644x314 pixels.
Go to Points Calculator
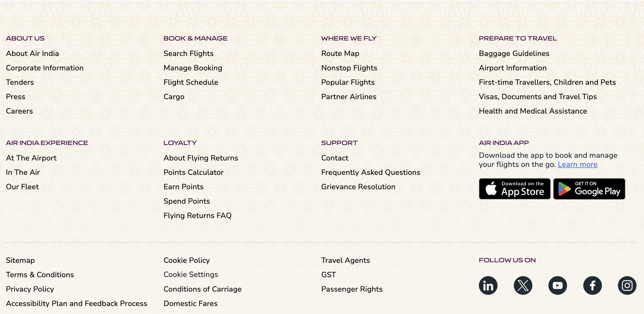coord(193,172)
